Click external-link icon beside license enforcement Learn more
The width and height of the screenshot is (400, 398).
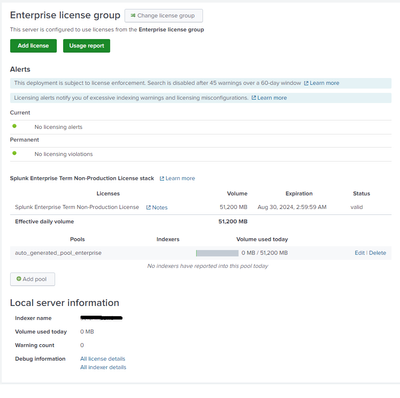306,83
